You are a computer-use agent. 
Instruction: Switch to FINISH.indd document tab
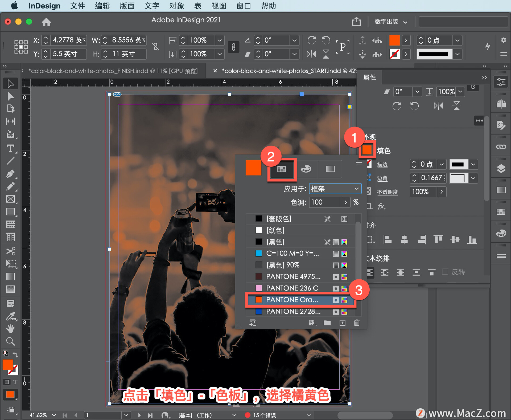click(113, 71)
